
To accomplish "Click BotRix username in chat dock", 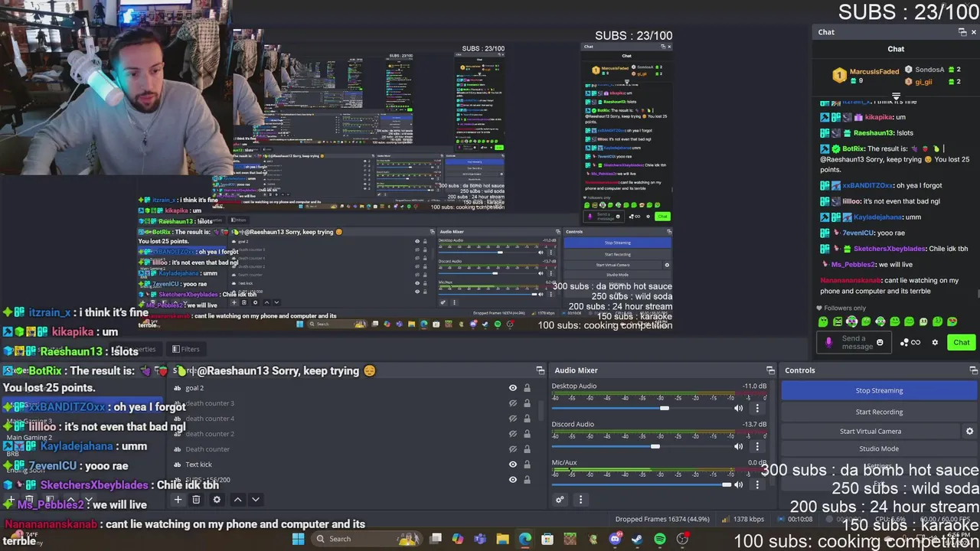I will click(853, 148).
